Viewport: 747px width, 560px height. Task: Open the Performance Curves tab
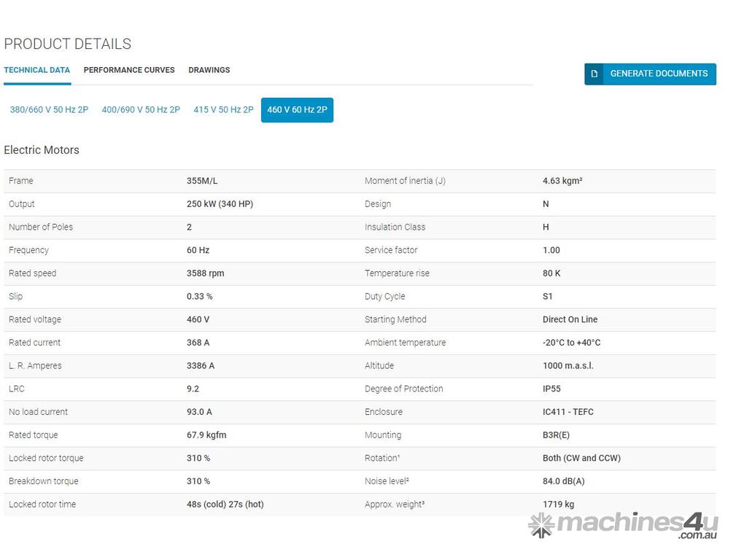pos(129,70)
